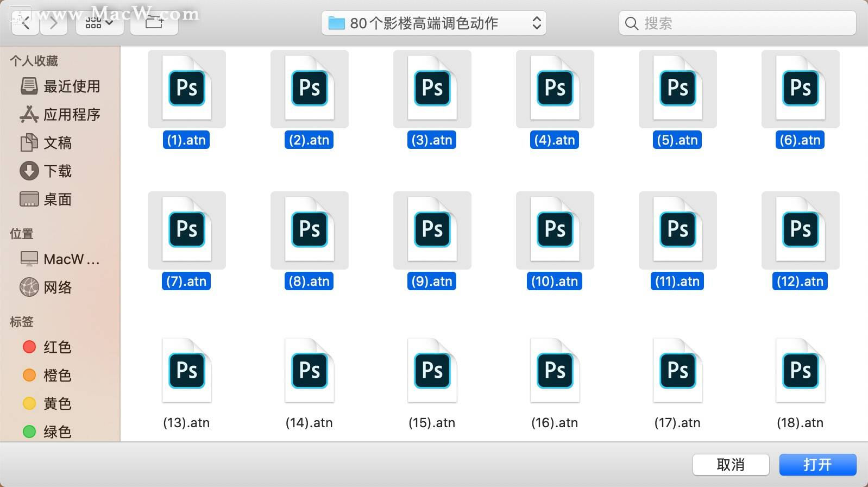Choose the 橙色 orange tag
Viewport: 868px width, 487px height.
(47, 376)
